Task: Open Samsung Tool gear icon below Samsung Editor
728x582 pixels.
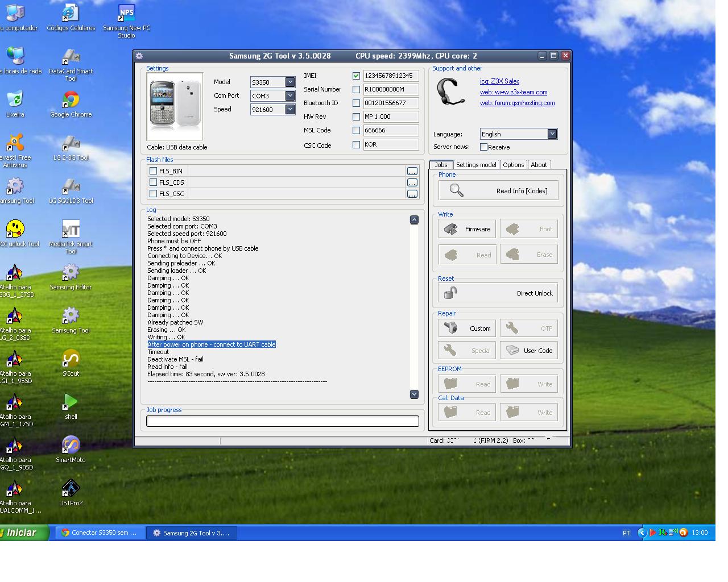Action: 71,320
